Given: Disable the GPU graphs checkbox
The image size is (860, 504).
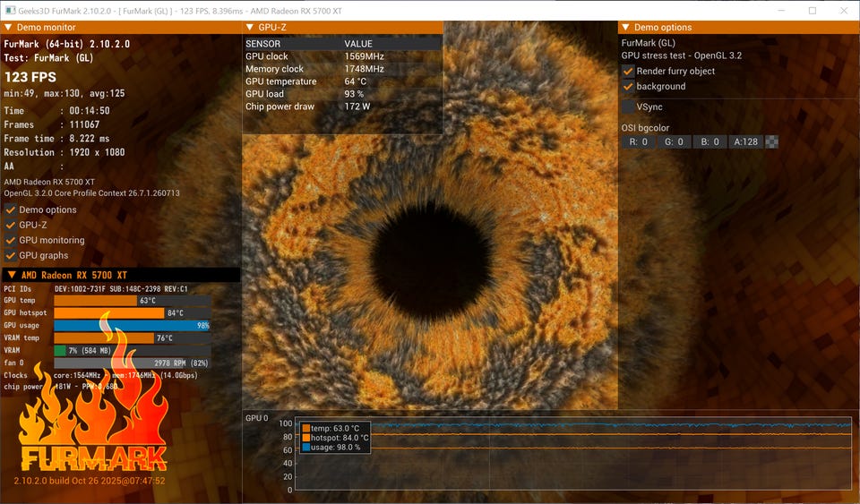Looking at the screenshot, I should 10,256.
